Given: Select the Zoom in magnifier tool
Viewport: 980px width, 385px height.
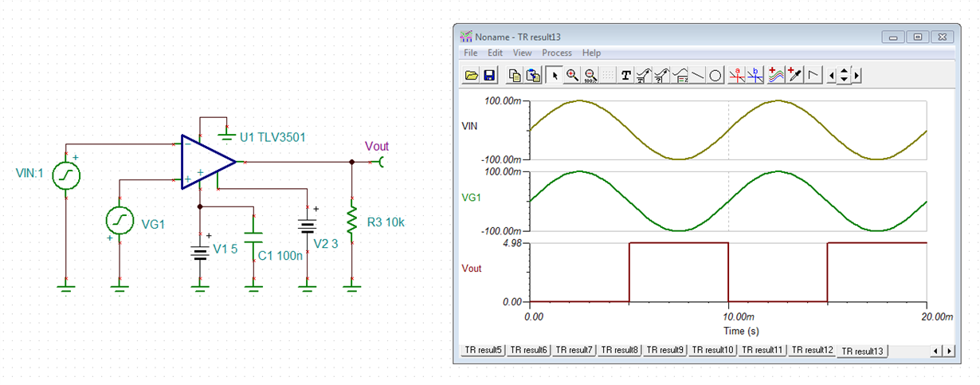Looking at the screenshot, I should [572, 76].
